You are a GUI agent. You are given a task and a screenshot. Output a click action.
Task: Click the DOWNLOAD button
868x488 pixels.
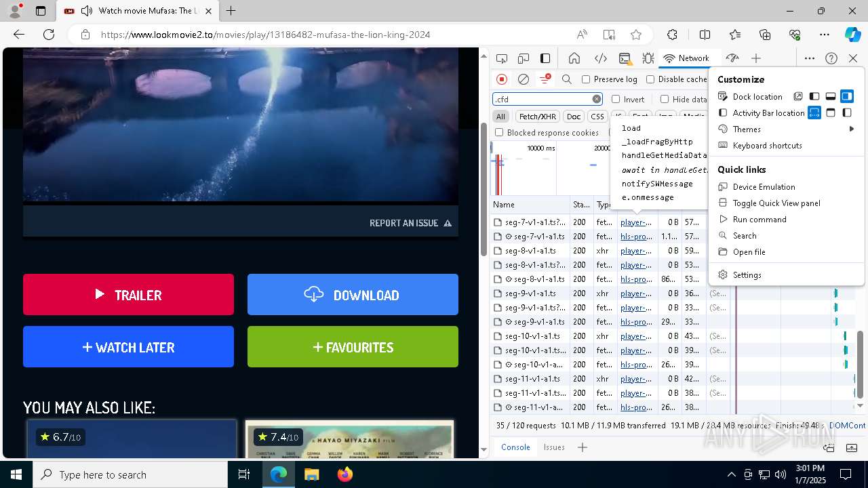tap(353, 294)
